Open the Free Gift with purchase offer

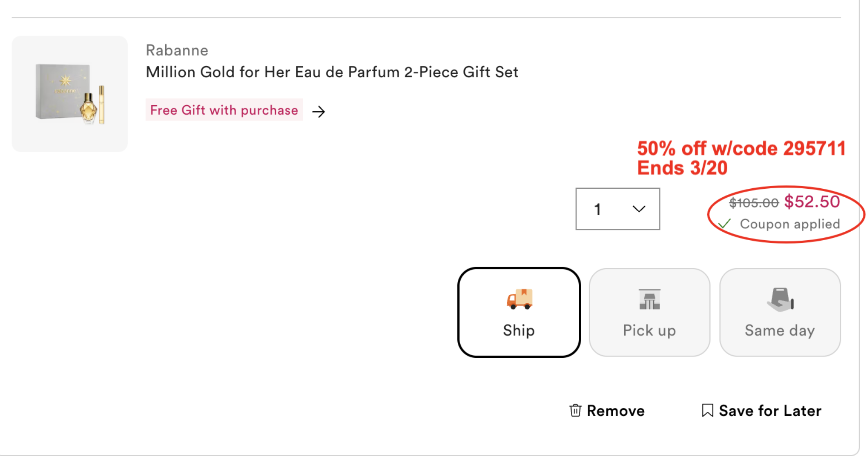tap(224, 110)
